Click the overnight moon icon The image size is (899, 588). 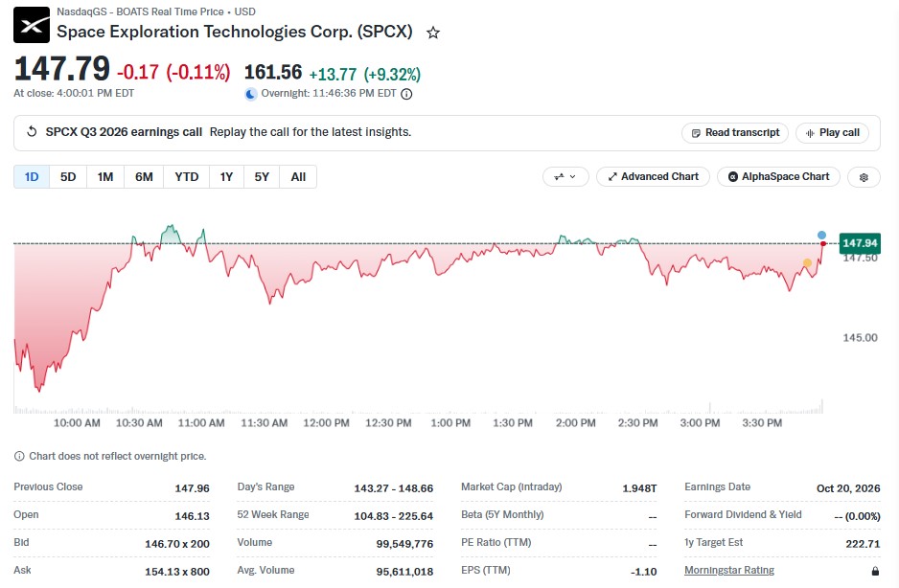pyautogui.click(x=250, y=94)
